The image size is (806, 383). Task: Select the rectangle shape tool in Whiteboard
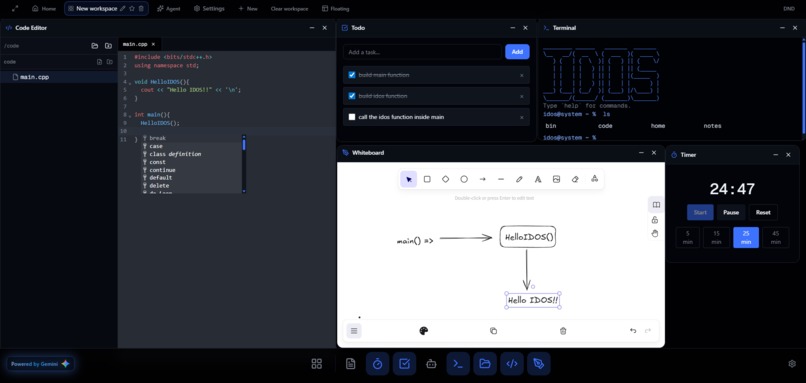427,179
